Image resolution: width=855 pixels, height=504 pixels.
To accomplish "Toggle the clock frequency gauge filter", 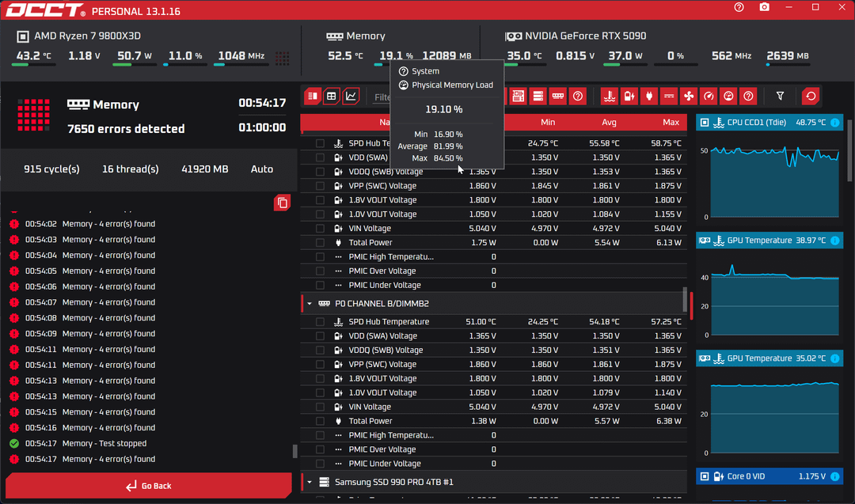I will (x=709, y=97).
